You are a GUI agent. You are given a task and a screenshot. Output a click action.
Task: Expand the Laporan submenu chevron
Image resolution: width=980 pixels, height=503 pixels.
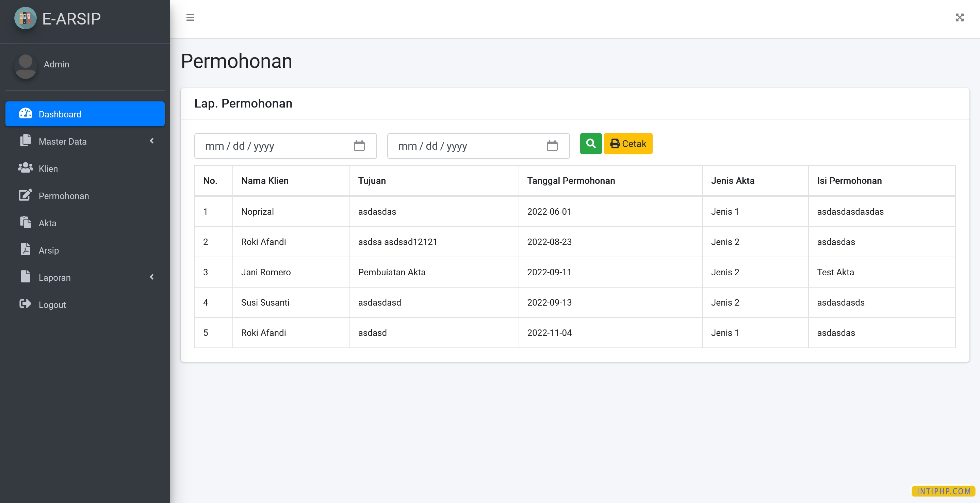click(x=152, y=277)
